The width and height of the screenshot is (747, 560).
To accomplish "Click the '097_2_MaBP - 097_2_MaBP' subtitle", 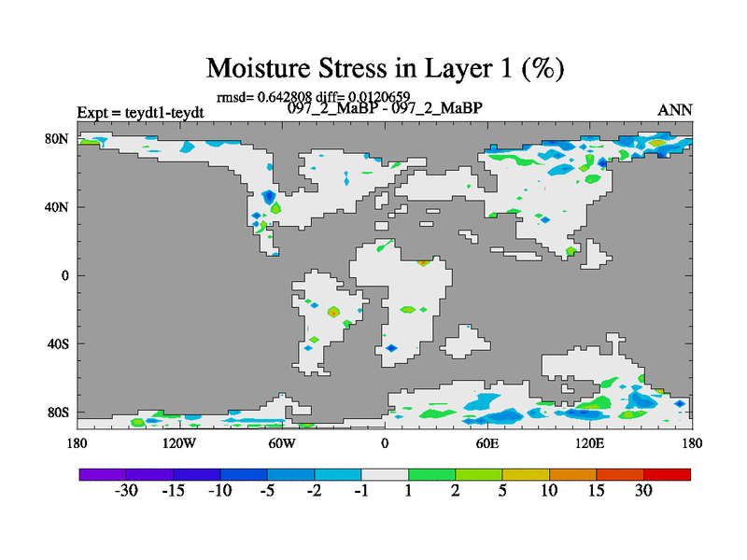I will 385,108.
